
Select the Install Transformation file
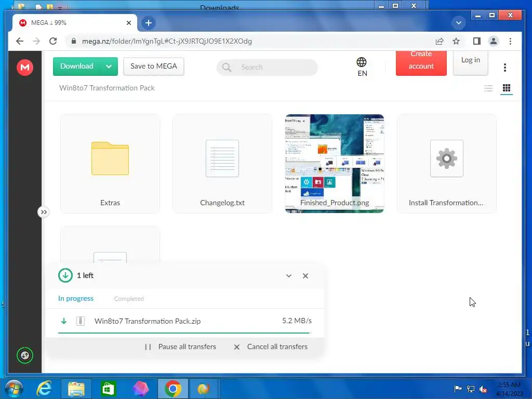(446, 164)
